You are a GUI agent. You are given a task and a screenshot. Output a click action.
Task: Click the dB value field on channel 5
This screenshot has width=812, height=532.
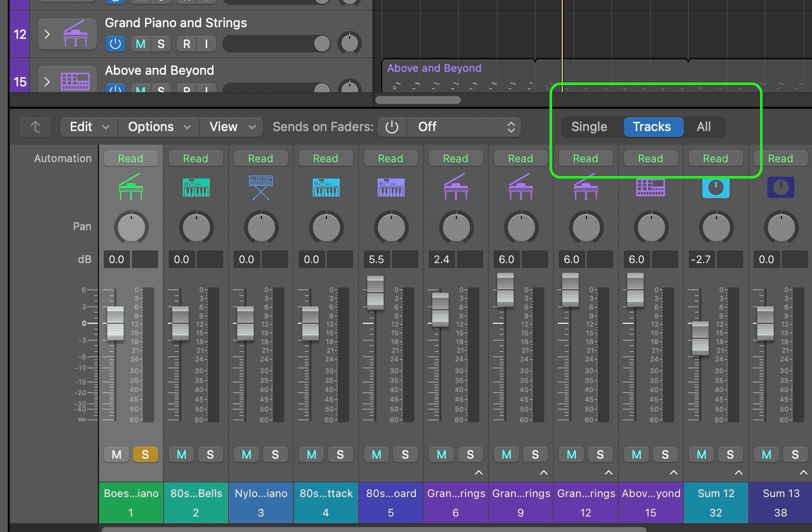click(376, 260)
